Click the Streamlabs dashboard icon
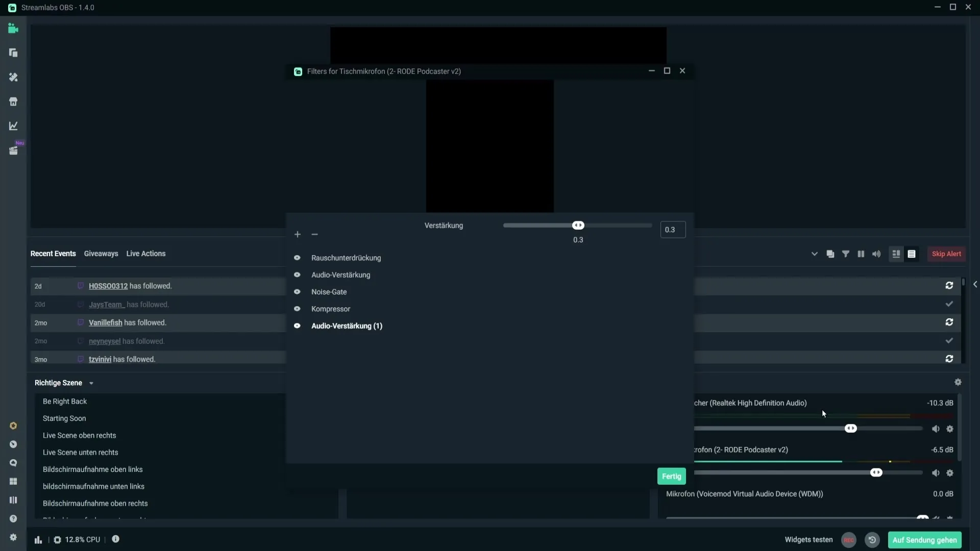 click(x=13, y=126)
